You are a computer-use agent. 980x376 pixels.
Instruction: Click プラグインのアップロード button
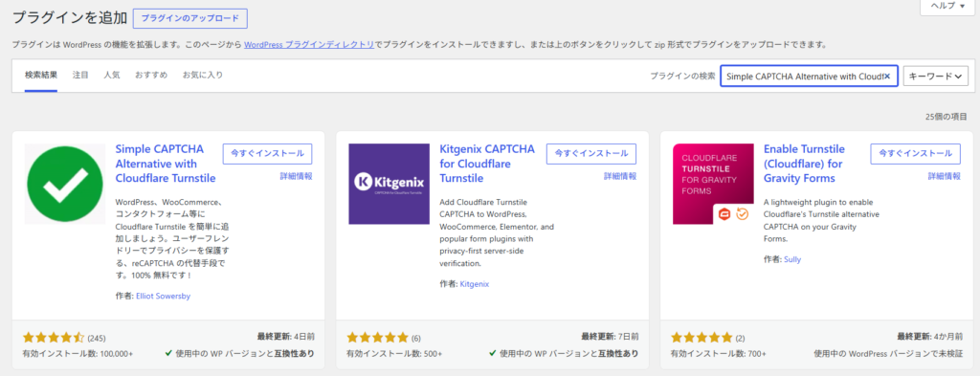(x=190, y=18)
